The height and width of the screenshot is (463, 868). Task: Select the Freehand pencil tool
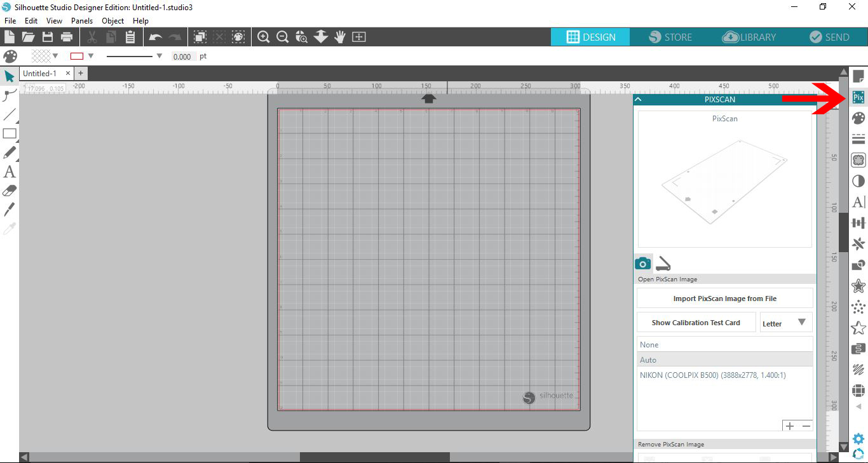coord(10,152)
